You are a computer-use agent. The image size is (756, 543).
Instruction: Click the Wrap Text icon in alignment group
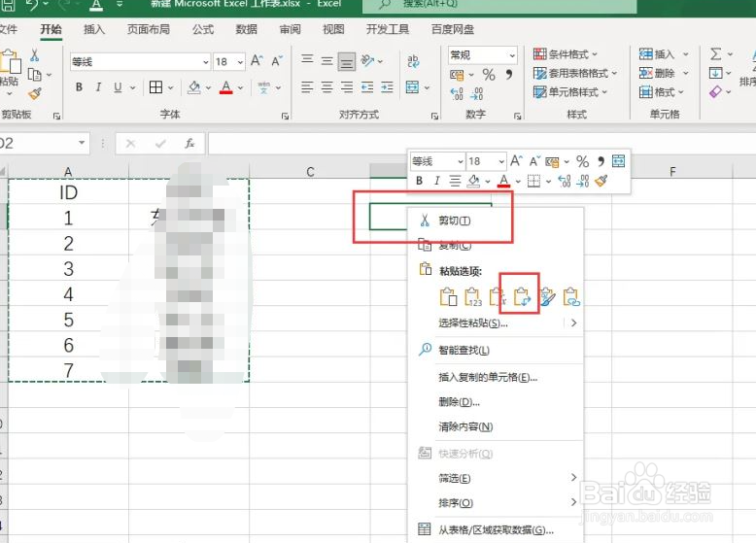[x=413, y=60]
